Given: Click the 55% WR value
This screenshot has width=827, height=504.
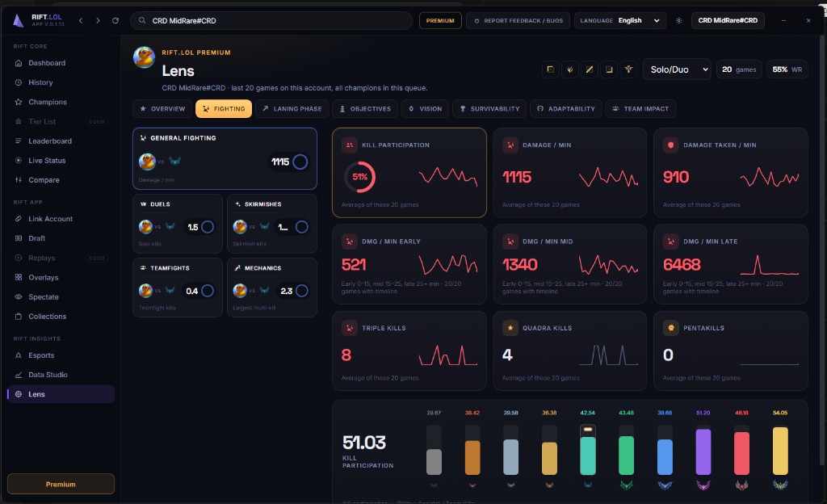Looking at the screenshot, I should pyautogui.click(x=787, y=69).
